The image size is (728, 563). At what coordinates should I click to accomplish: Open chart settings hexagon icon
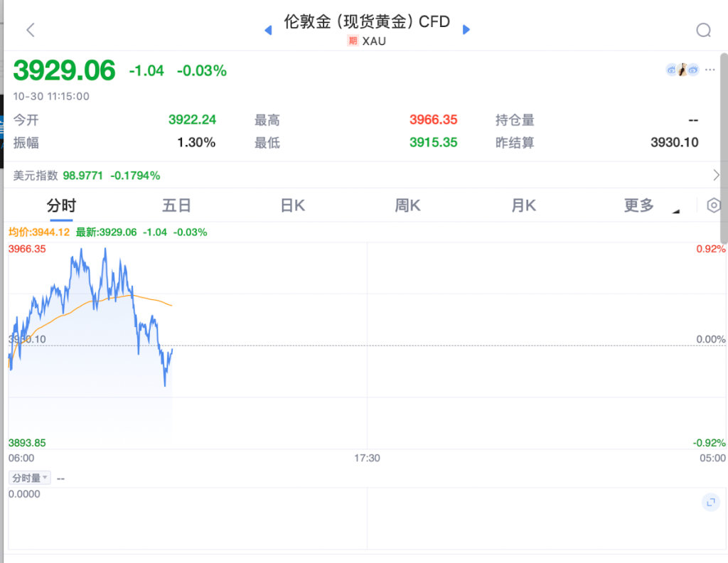(714, 205)
